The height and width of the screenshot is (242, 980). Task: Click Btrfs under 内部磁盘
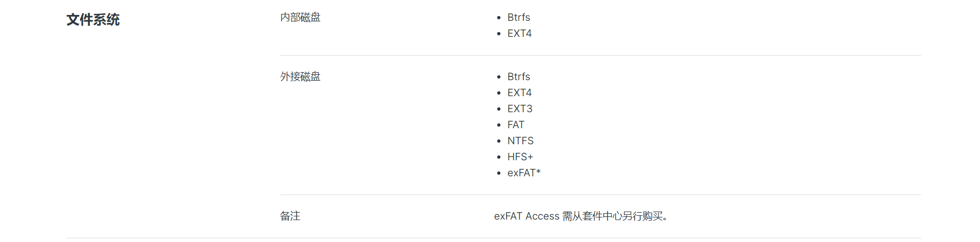[519, 18]
